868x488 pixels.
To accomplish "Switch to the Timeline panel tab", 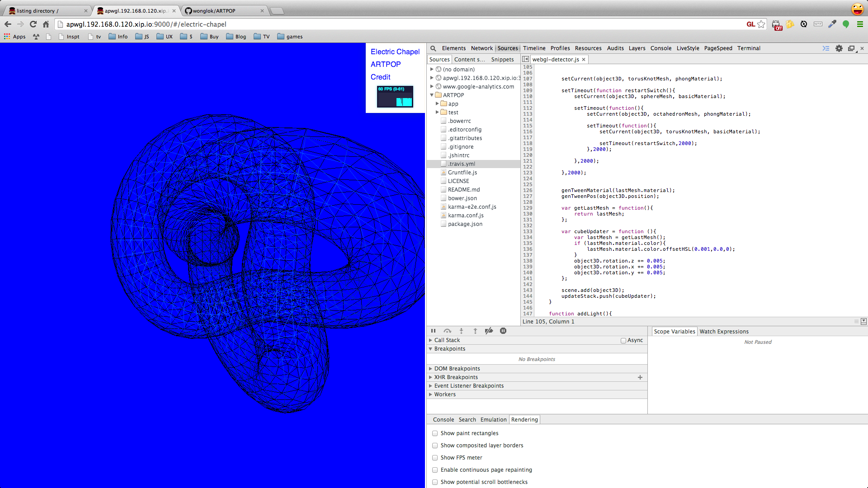I will point(534,48).
